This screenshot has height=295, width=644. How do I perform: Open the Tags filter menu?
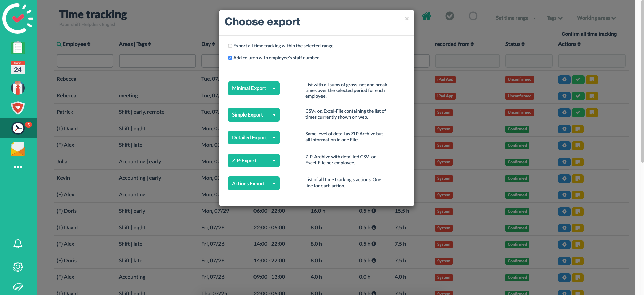coord(554,18)
